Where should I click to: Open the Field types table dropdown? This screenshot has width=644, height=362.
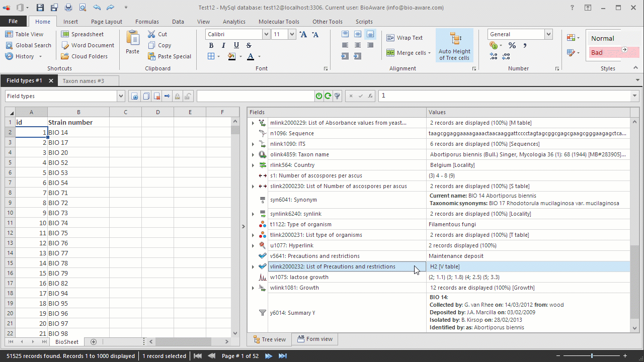tap(121, 96)
